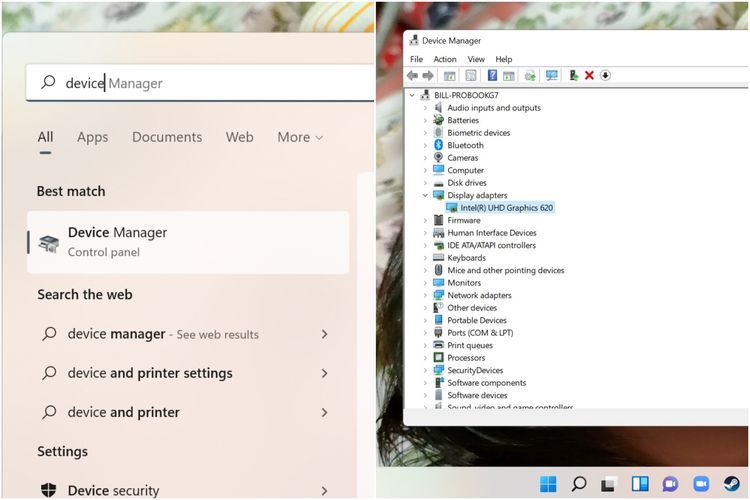750x500 pixels.
Task: Expand the Firmware category
Action: point(425,220)
